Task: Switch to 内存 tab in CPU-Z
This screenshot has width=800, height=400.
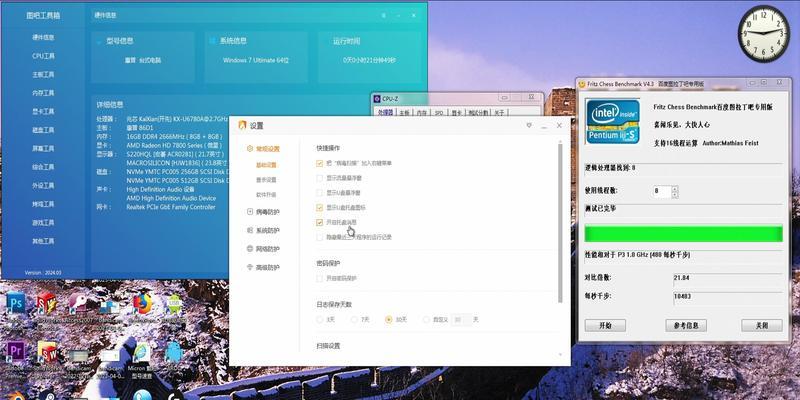Action: point(421,113)
